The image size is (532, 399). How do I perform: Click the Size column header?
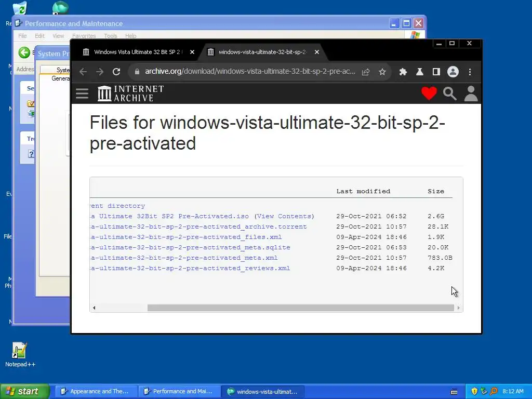point(436,191)
